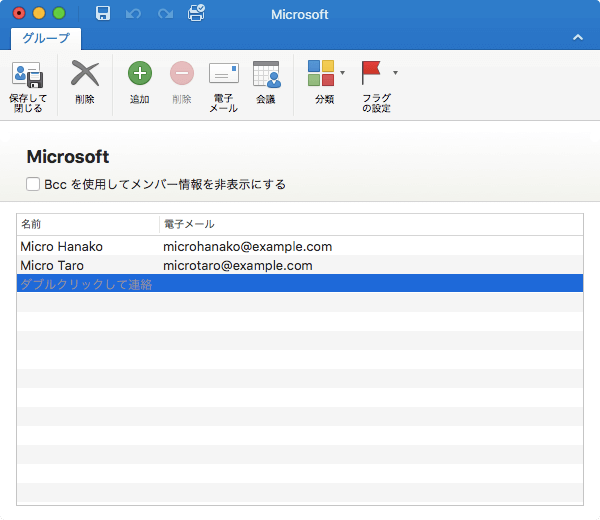Click the save icon in title bar

tap(103, 14)
